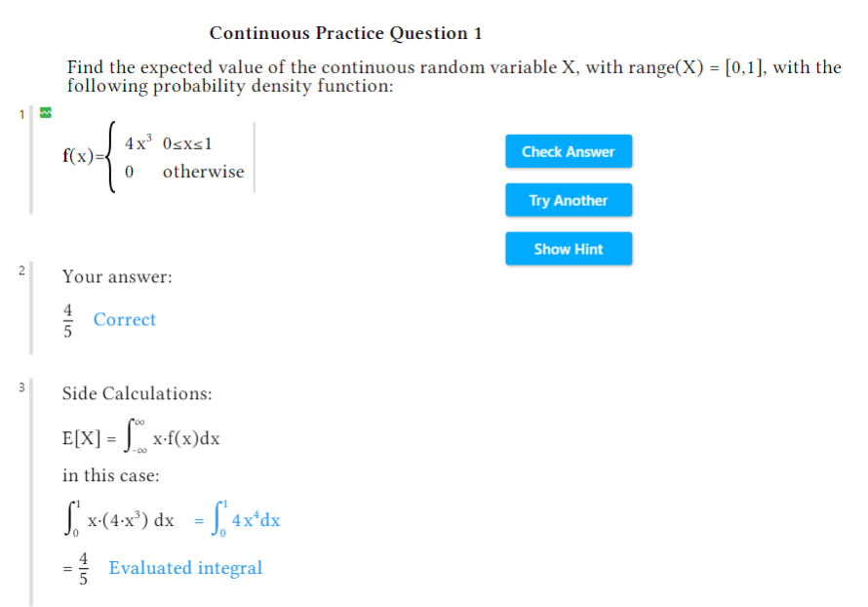Click the 4/5 fraction under Your answer
The height and width of the screenshot is (607, 868).
pos(68,320)
